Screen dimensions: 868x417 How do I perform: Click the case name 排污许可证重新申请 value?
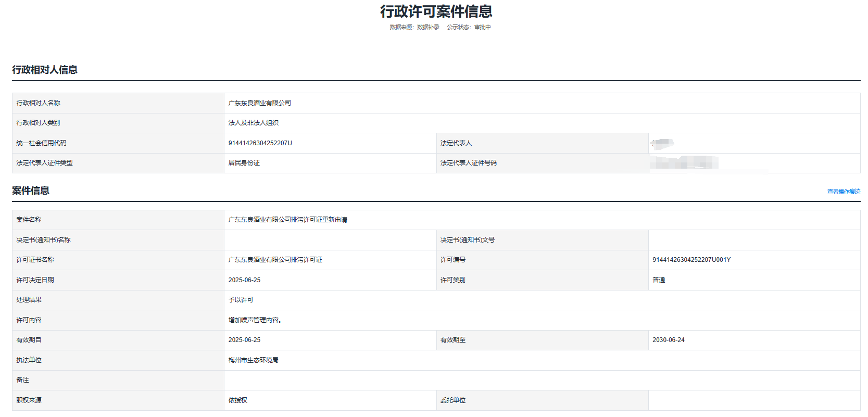coord(287,220)
